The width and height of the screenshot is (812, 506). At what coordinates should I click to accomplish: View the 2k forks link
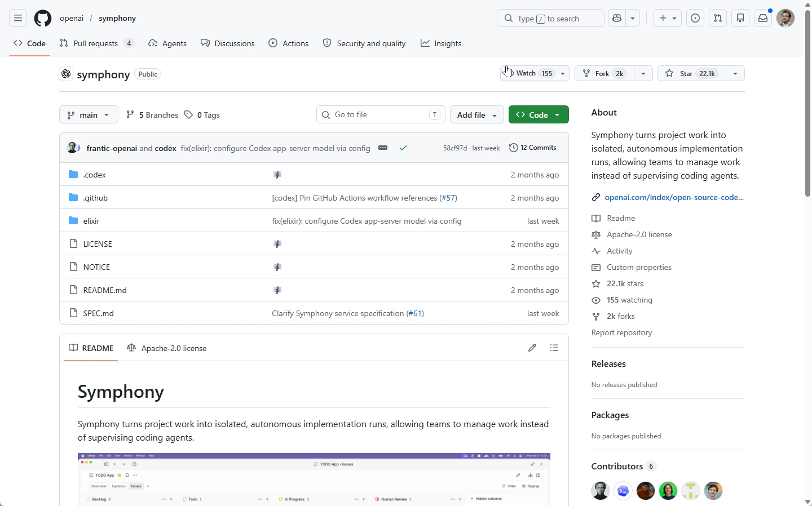tap(613, 316)
